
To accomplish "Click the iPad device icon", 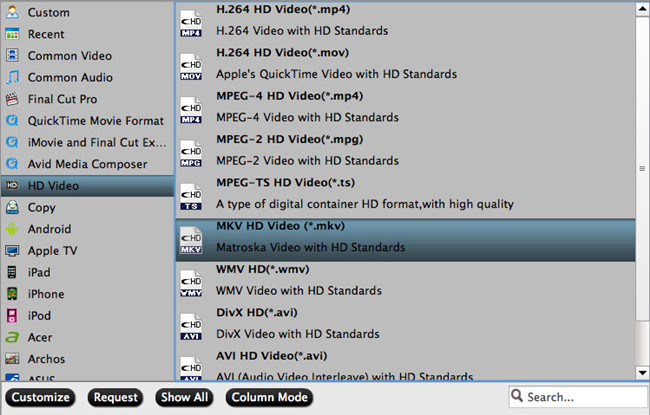I will (x=12, y=272).
